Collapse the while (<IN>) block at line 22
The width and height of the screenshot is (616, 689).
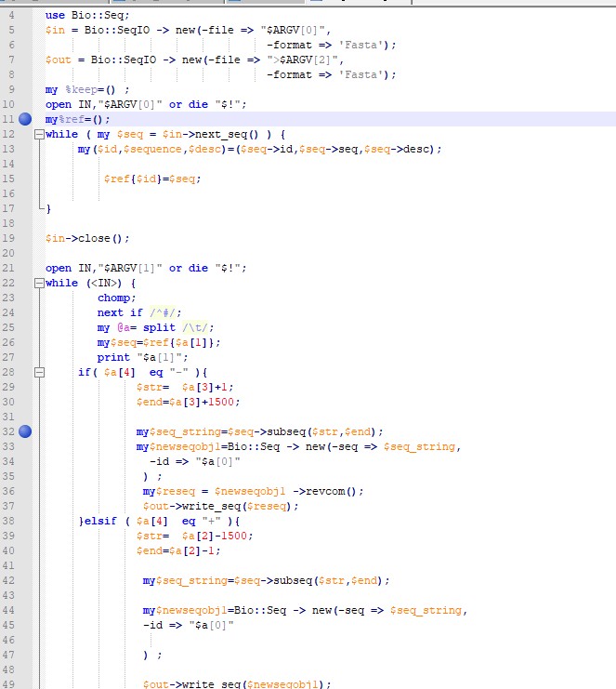click(39, 283)
